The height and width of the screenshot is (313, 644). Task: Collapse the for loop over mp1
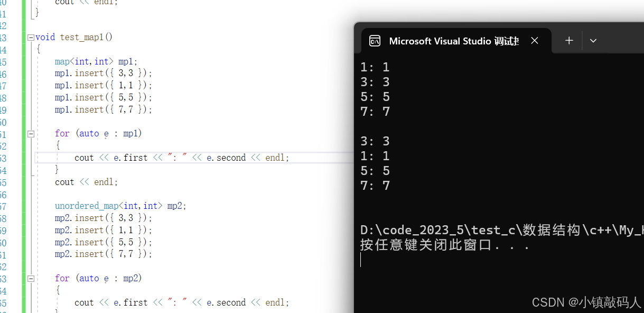31,134
